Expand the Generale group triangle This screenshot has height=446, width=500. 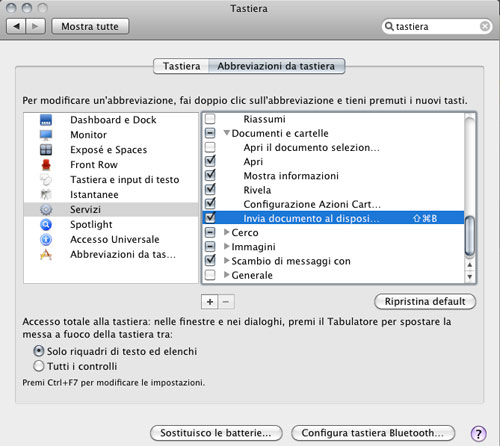tap(227, 275)
